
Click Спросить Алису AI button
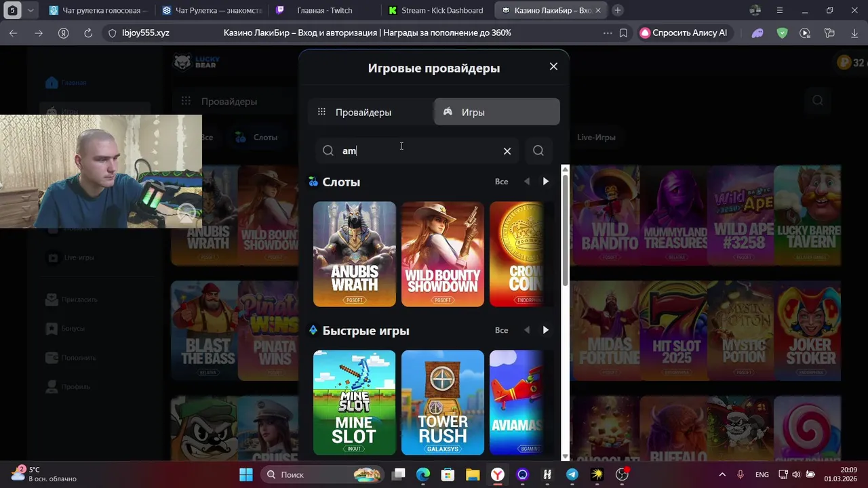click(x=684, y=33)
